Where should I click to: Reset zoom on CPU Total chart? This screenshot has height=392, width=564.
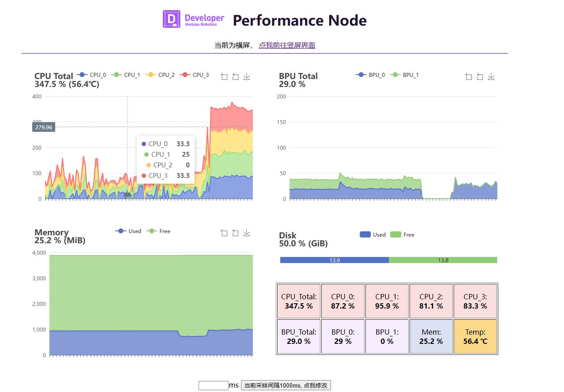(235, 77)
